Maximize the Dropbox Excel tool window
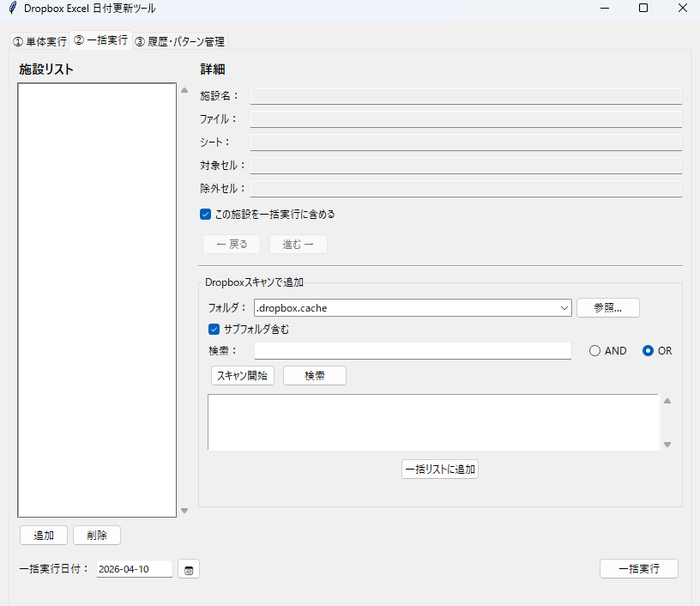Image resolution: width=700 pixels, height=606 pixels. pos(643,8)
